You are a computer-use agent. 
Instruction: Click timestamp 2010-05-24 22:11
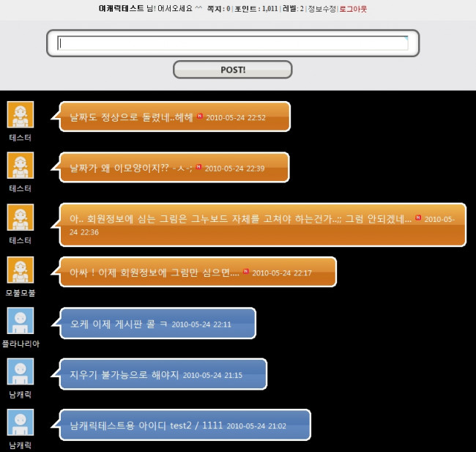[201, 324]
